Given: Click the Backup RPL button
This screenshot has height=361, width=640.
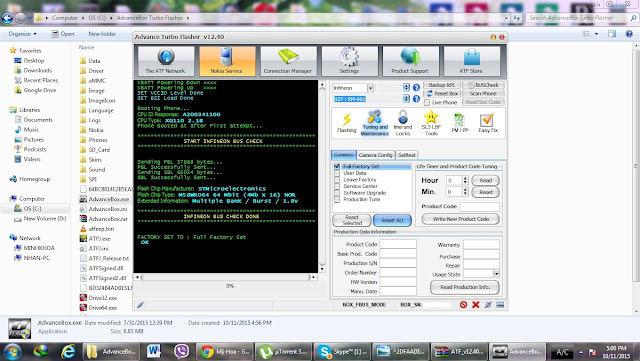Looking at the screenshot, I should tap(442, 85).
